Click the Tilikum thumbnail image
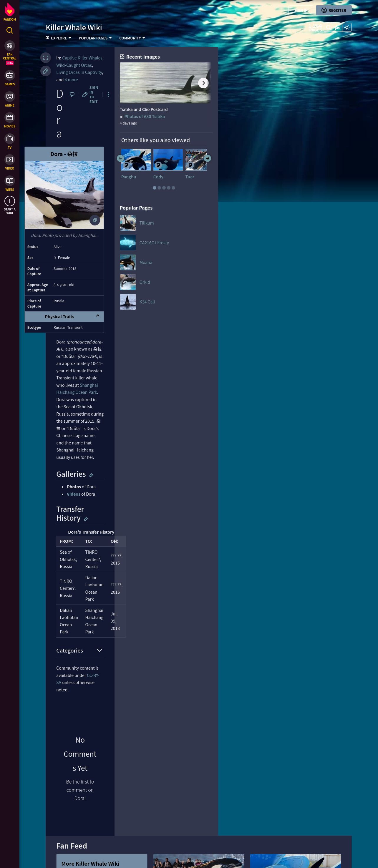This screenshot has height=868, width=378. (128, 223)
